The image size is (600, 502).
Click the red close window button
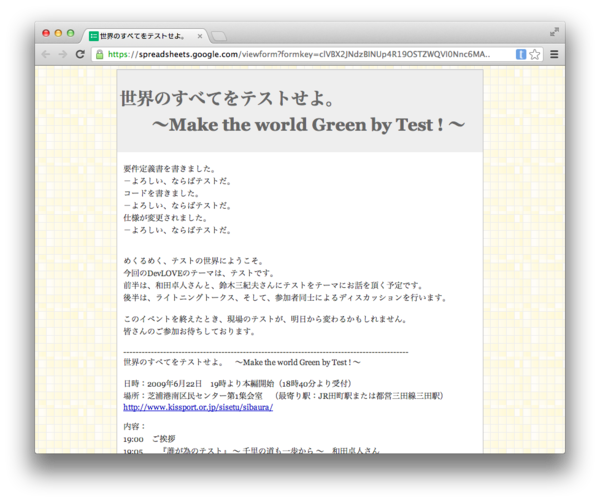46,33
